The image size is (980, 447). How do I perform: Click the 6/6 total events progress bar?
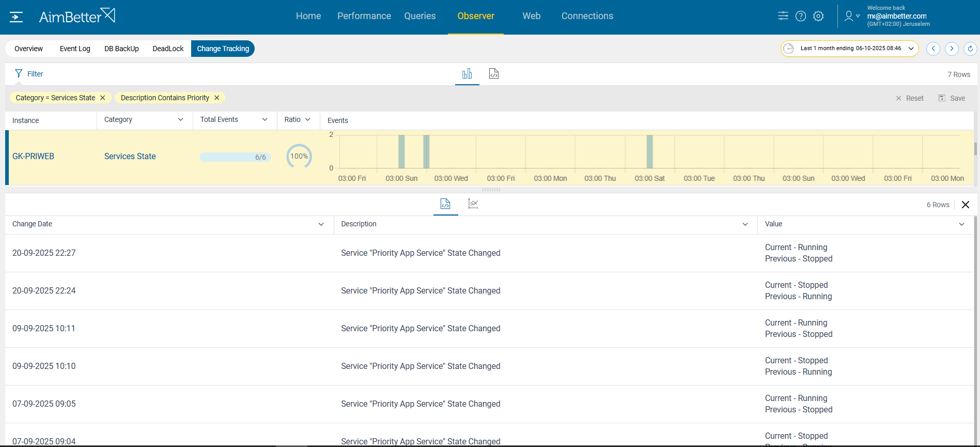(x=235, y=157)
